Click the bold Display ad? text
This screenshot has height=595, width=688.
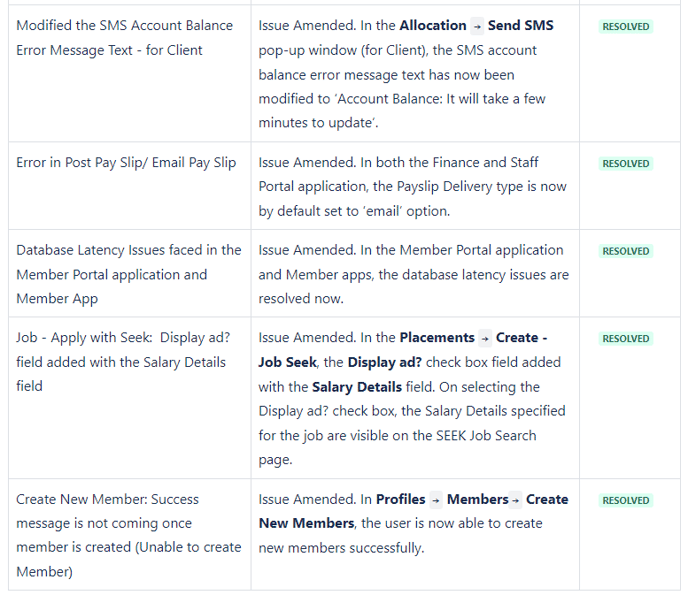click(x=384, y=362)
